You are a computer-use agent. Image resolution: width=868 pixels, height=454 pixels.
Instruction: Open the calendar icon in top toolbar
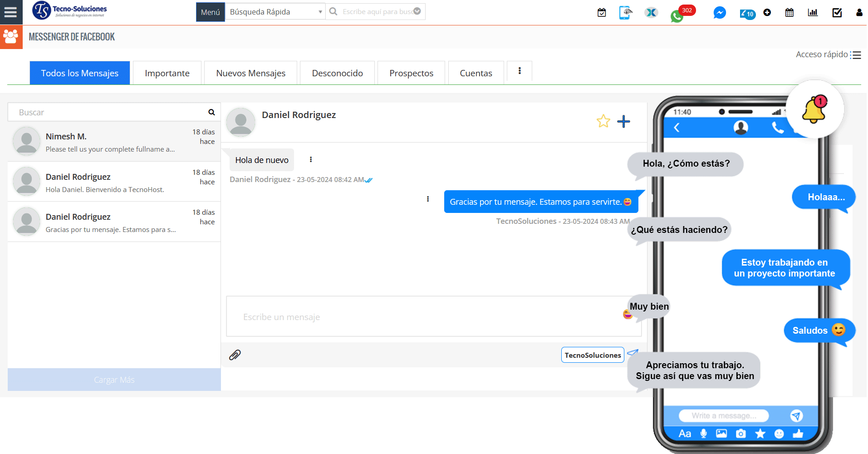tap(789, 12)
